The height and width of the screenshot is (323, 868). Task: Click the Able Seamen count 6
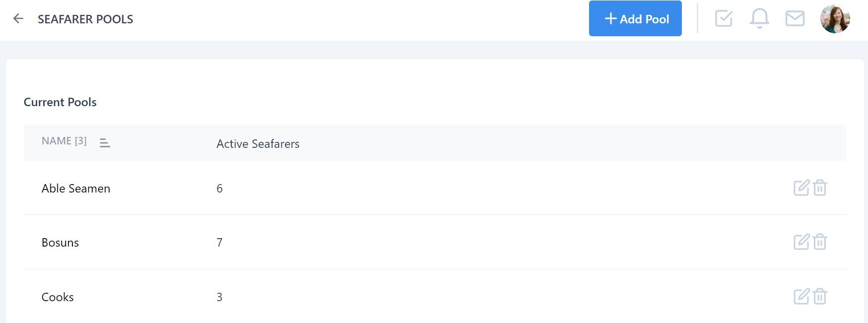tap(219, 189)
